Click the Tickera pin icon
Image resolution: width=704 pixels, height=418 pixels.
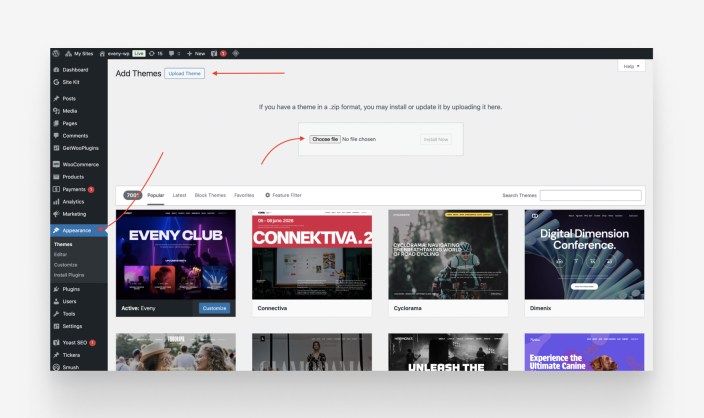tap(56, 355)
